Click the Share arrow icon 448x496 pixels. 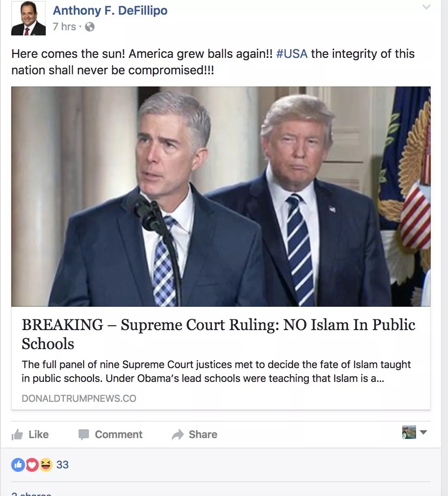[177, 435]
